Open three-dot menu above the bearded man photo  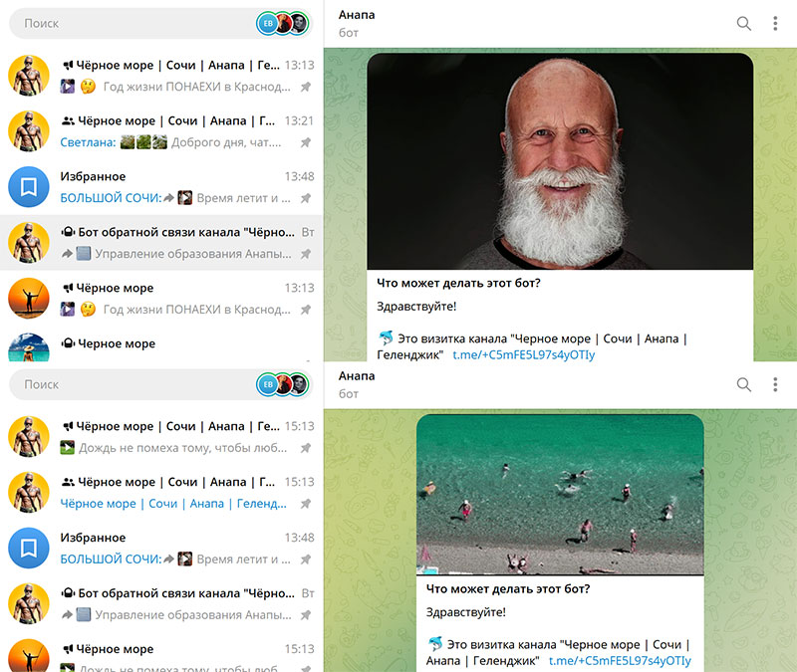tap(775, 23)
